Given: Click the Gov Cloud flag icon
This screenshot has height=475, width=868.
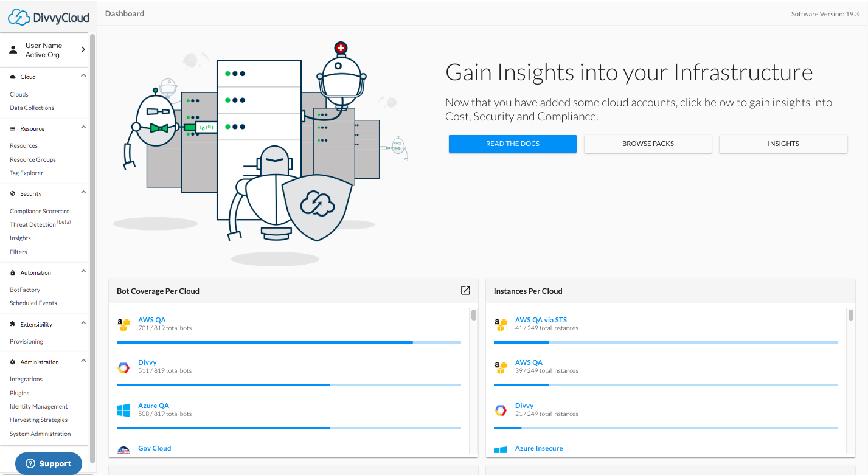Looking at the screenshot, I should coord(123,451).
